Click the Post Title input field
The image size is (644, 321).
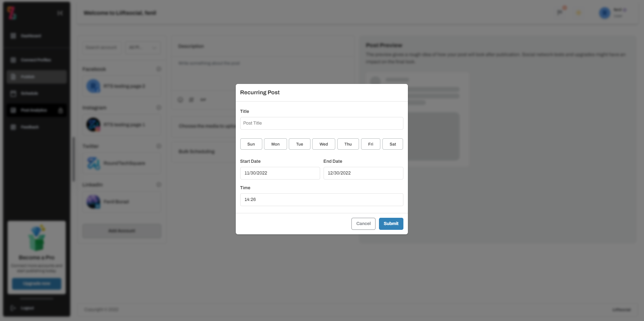point(321,123)
